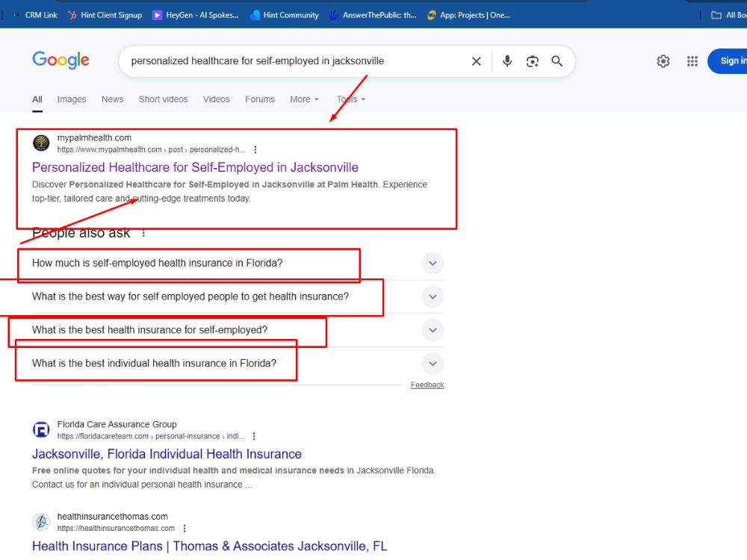Click the Feedback link
Viewport: 747px width, 560px height.
click(427, 385)
